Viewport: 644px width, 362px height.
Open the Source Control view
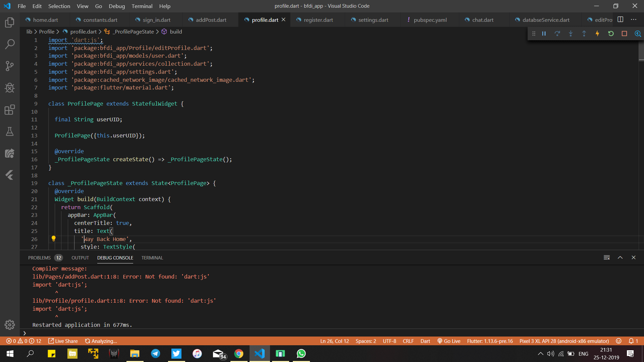point(10,66)
